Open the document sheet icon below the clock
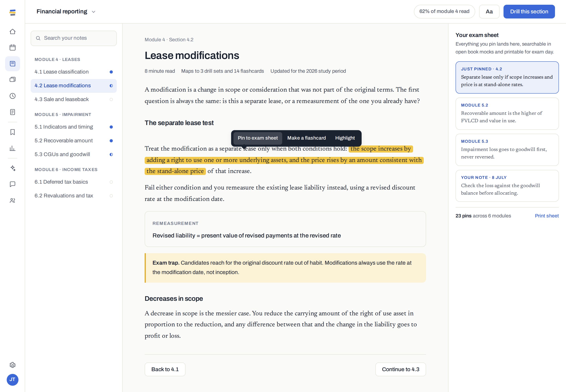 coord(13,112)
